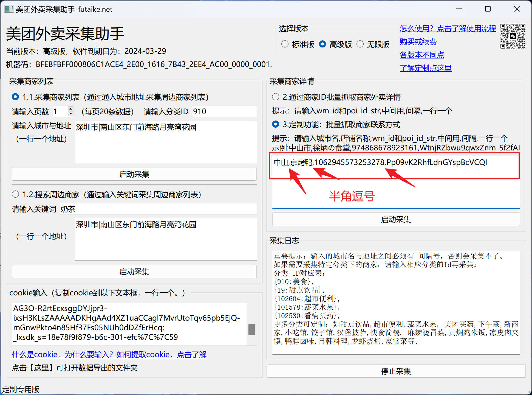Click the 停止采集 button
532x395 pixels.
coord(396,371)
